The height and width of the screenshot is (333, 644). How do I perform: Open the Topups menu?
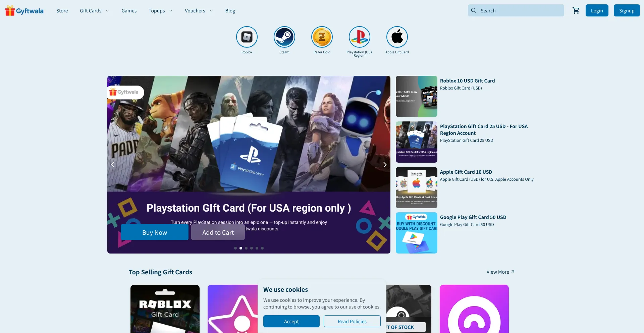pos(157,11)
